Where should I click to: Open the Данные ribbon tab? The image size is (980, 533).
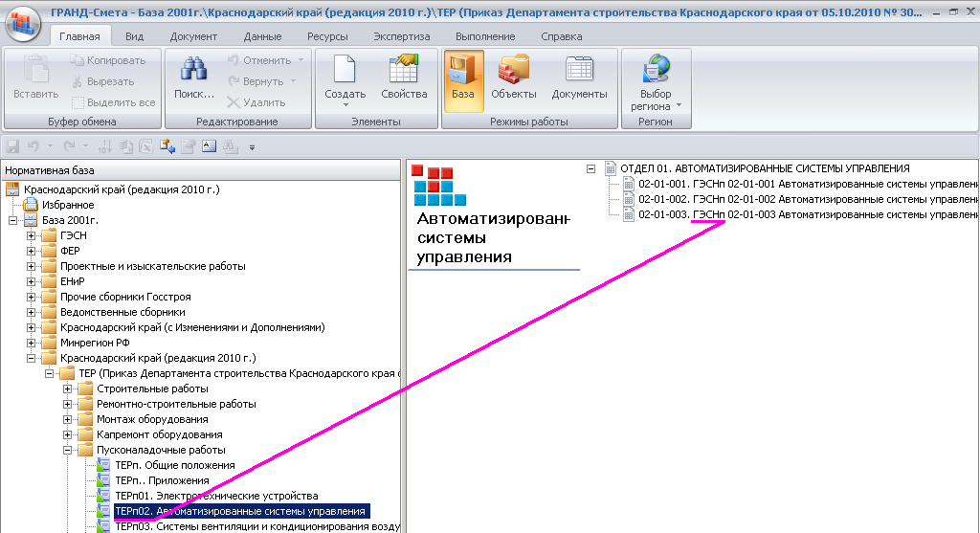(x=262, y=36)
